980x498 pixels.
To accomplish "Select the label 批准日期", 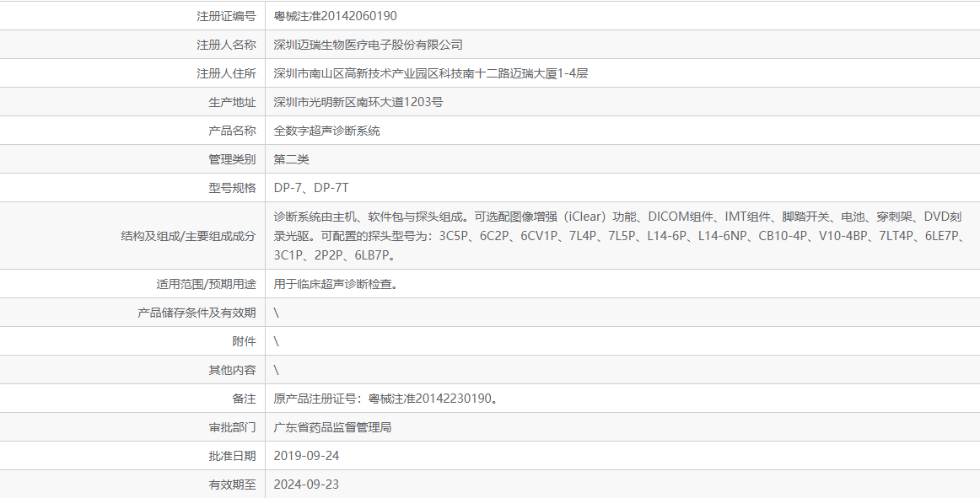I will click(232, 457).
